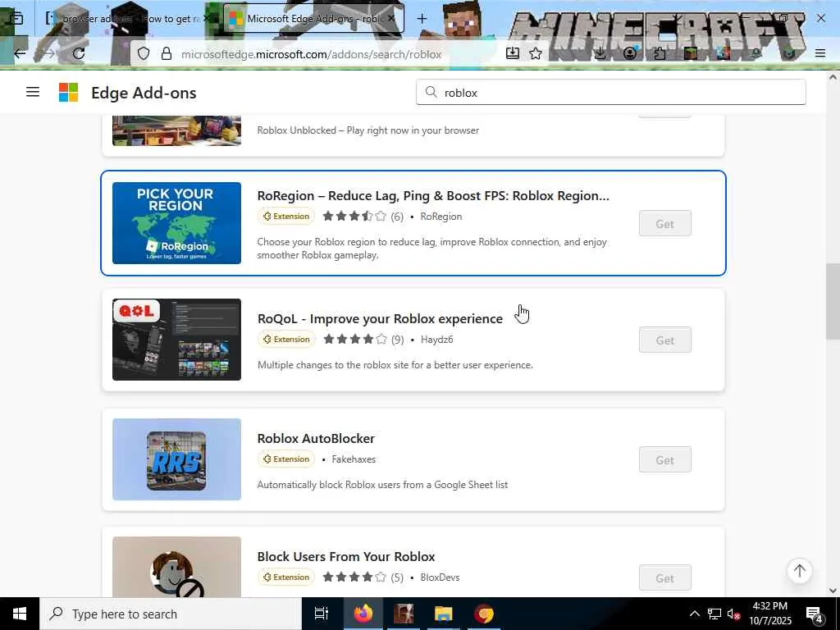Screen dimensions: 840x630
Task: Click RoRegion star rating
Action: pos(354,217)
